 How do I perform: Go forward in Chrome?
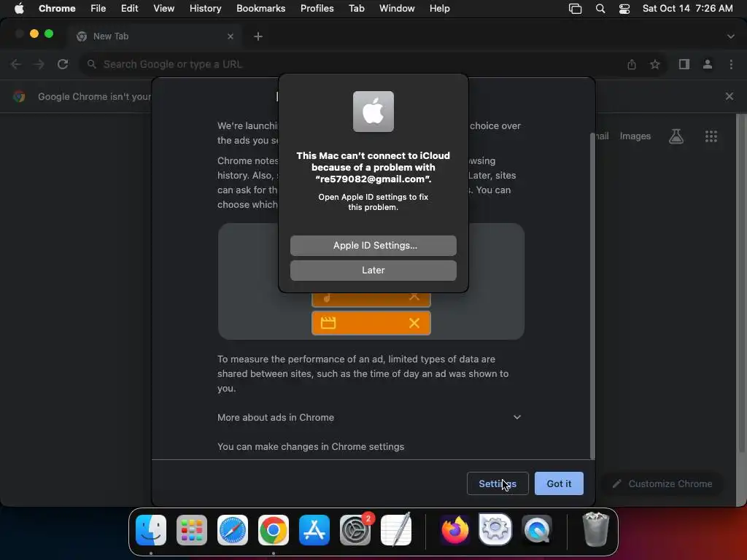[39, 64]
